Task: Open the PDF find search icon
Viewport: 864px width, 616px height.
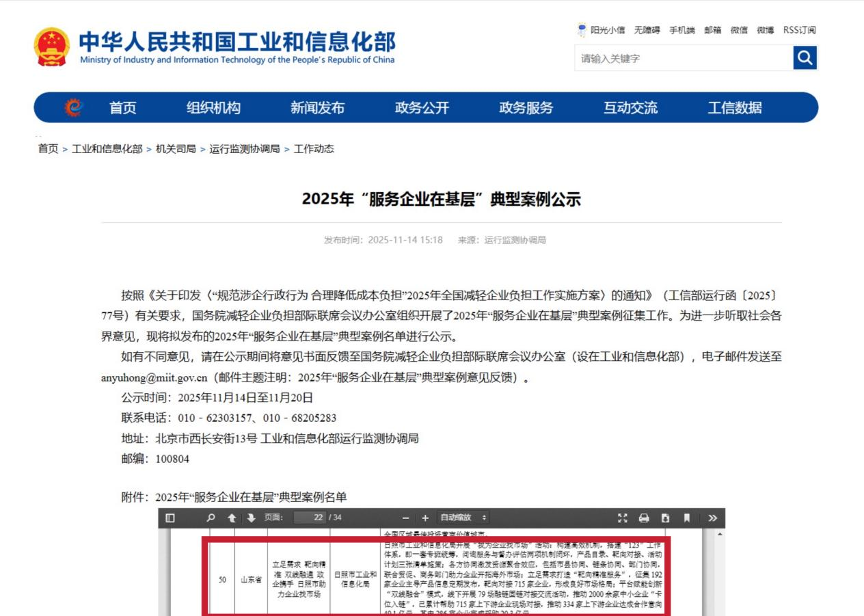Action: click(x=211, y=518)
